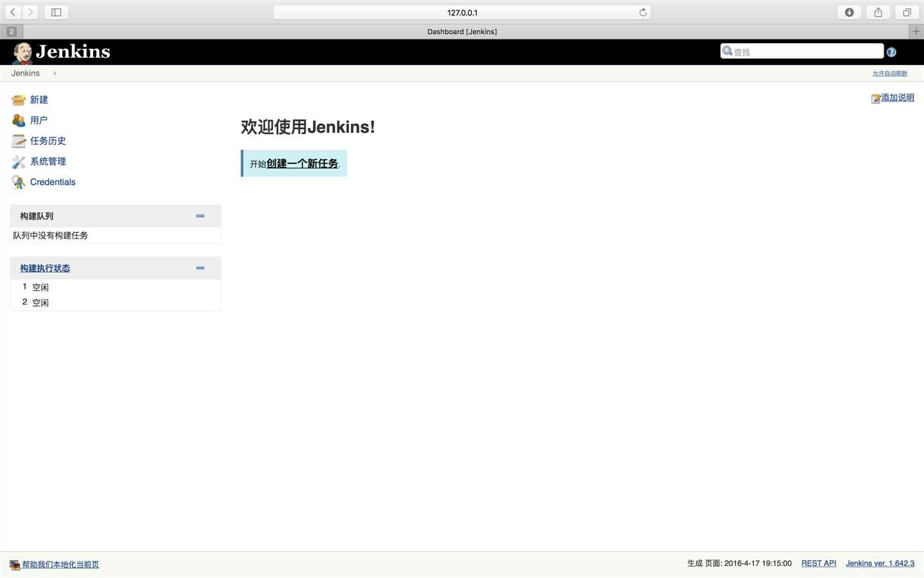Collapse the build executor status (构建执行状态) panel

tap(200, 268)
